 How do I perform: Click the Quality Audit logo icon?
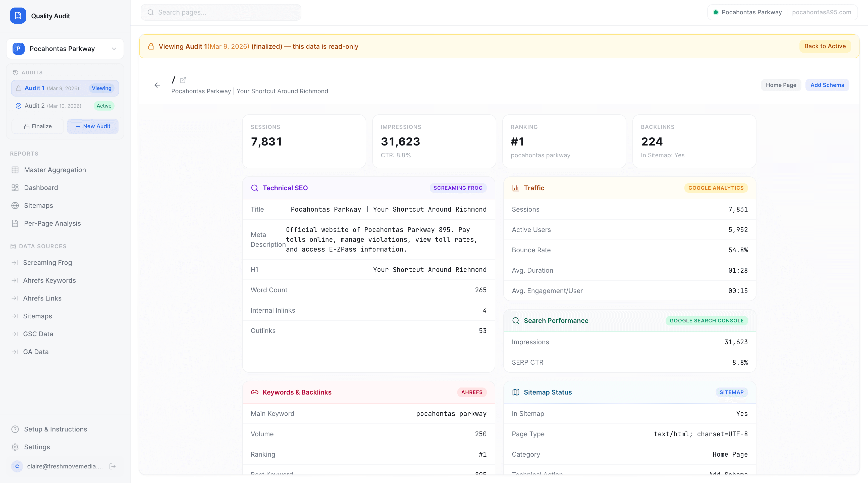tap(18, 16)
